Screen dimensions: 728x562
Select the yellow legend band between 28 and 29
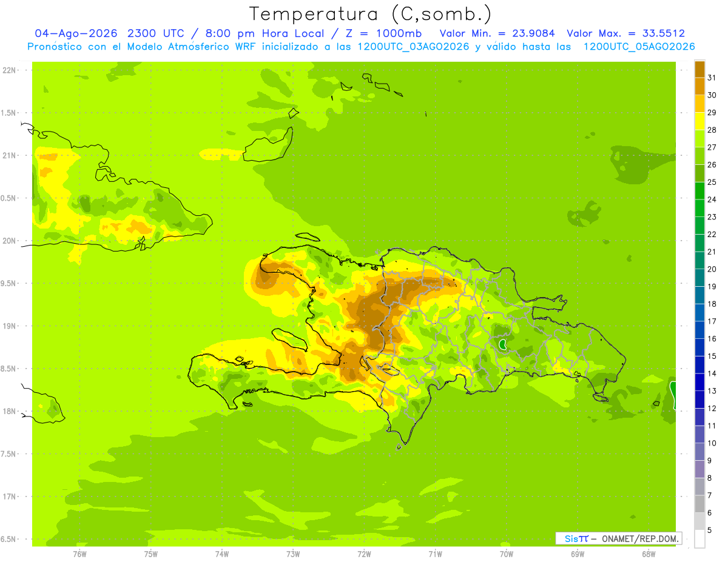click(699, 121)
